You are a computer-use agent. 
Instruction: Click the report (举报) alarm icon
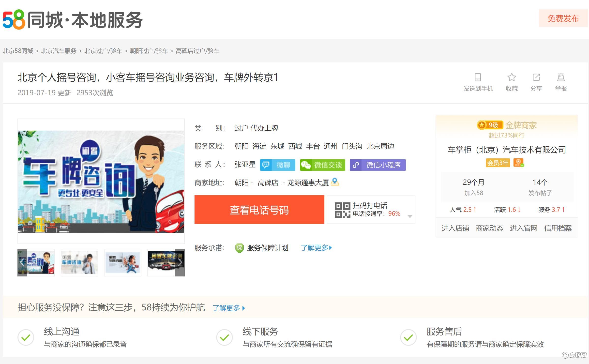[561, 77]
